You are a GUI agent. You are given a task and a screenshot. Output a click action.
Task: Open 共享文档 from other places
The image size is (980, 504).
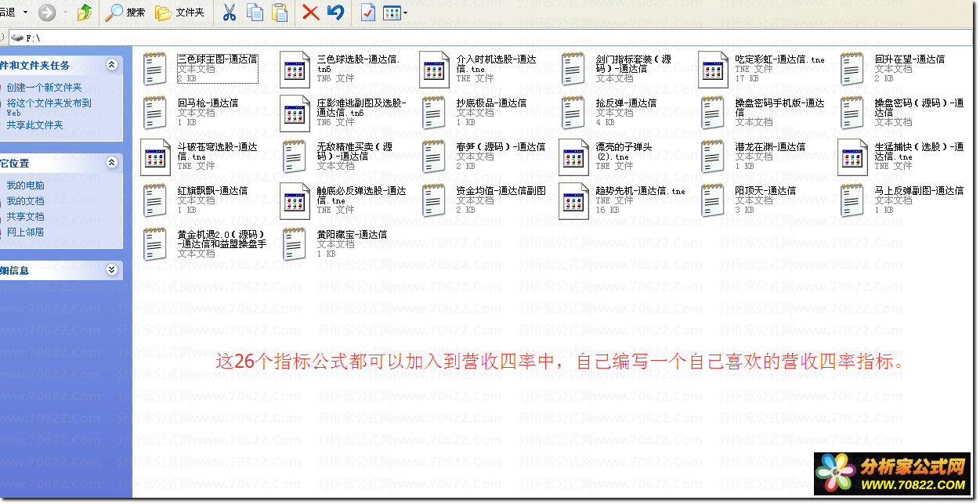[25, 217]
